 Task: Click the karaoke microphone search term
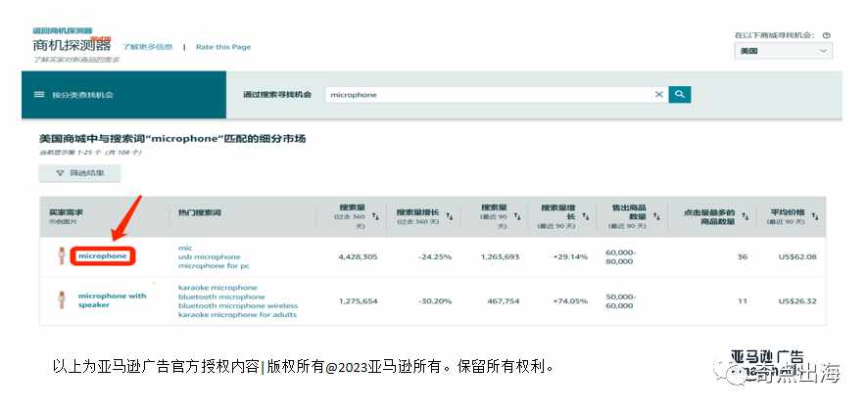coord(218,288)
